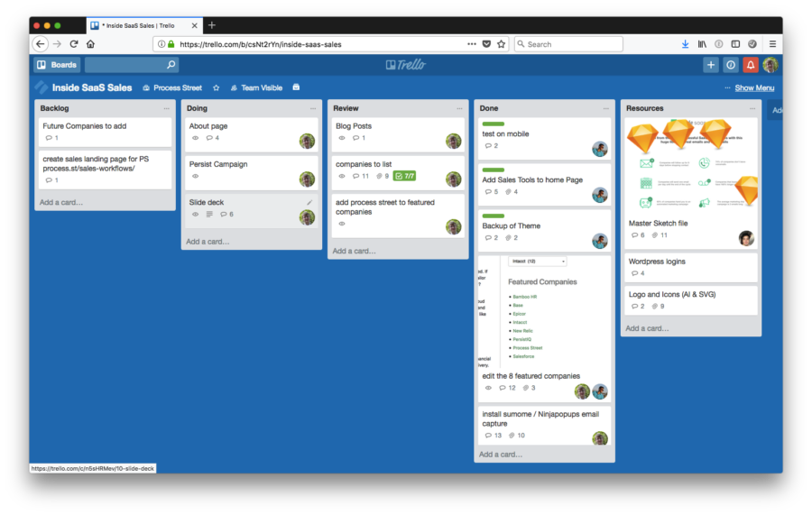Open the About page card

252,134
